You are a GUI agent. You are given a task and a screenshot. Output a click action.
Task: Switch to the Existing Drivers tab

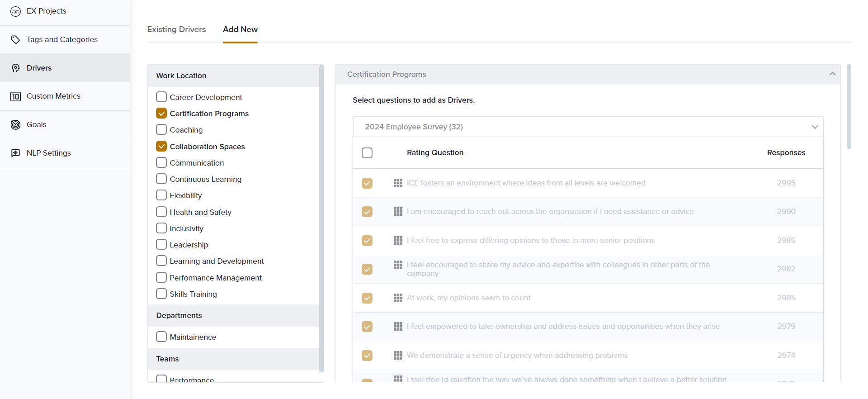coord(176,29)
